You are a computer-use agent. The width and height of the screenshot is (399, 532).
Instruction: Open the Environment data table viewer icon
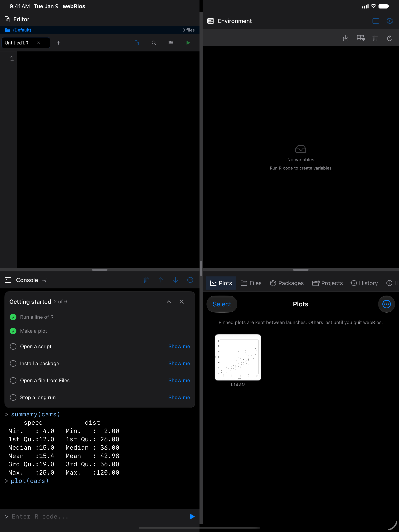(361, 38)
